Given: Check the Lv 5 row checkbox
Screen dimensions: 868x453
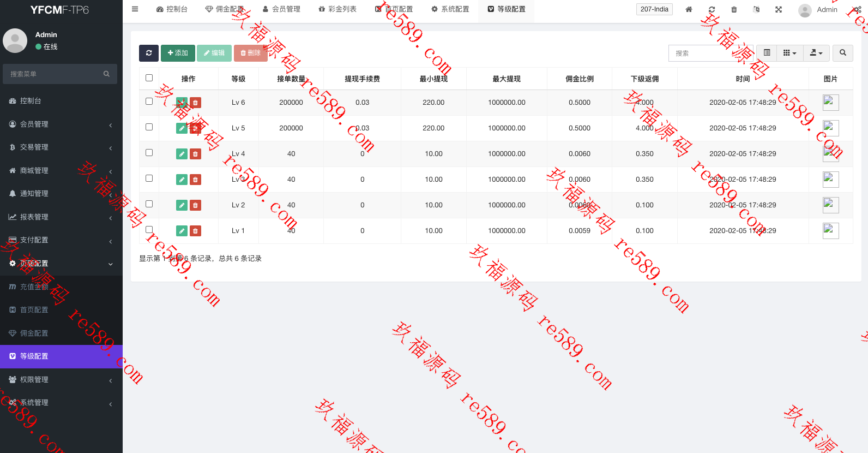Looking at the screenshot, I should pyautogui.click(x=149, y=127).
